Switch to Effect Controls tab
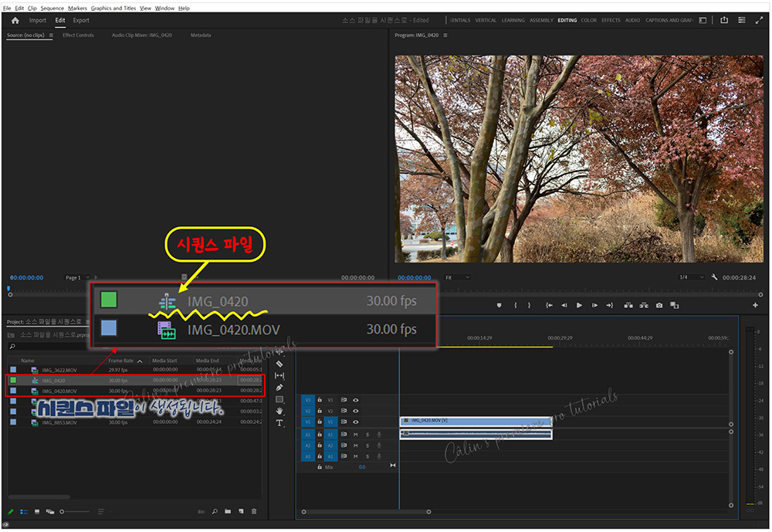 point(78,35)
